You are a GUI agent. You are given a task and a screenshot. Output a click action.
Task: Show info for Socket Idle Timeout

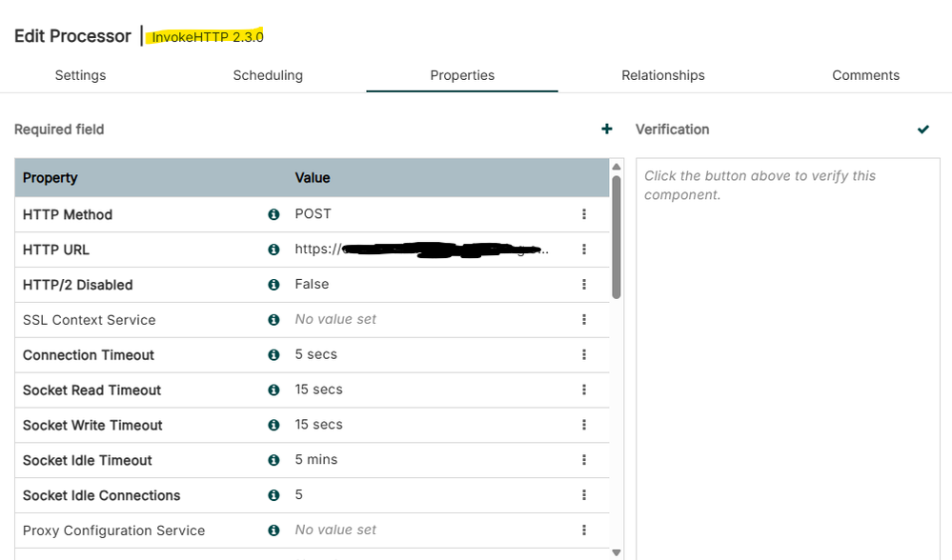coord(273,460)
